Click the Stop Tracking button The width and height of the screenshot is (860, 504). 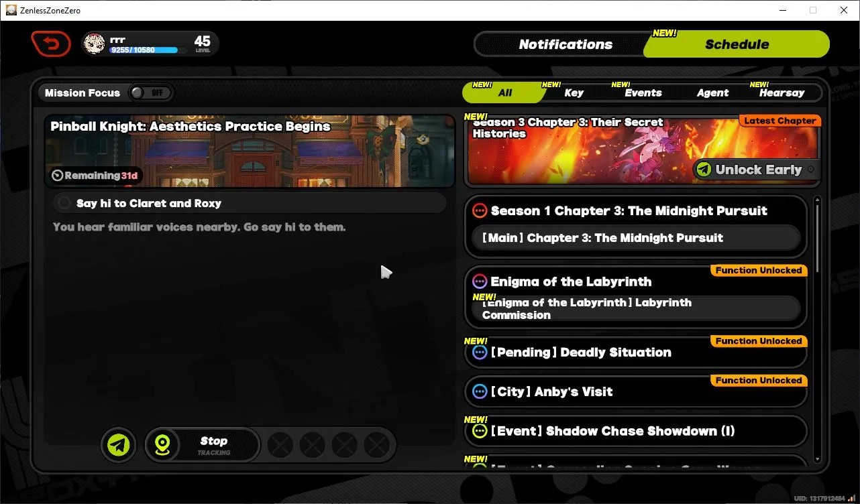[213, 445]
